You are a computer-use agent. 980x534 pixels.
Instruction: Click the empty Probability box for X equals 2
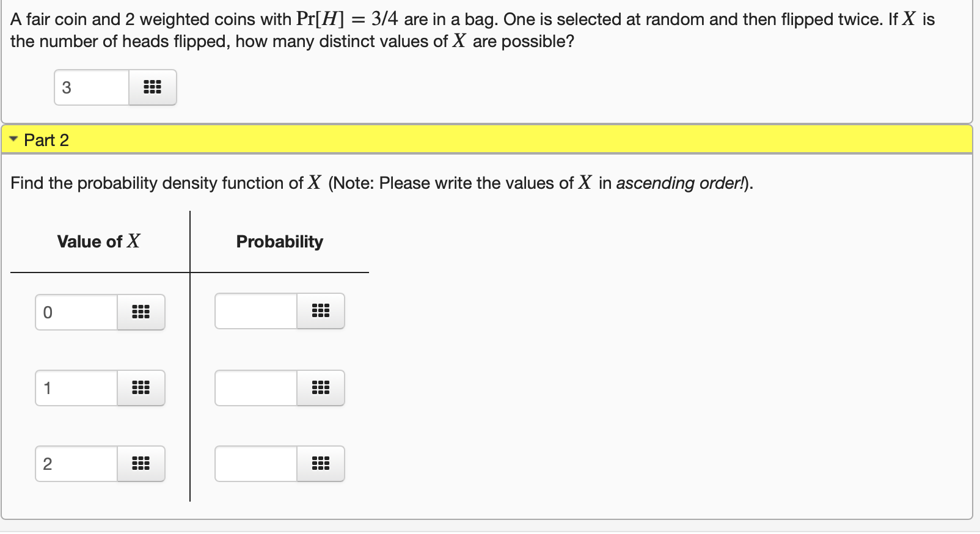tap(255, 464)
